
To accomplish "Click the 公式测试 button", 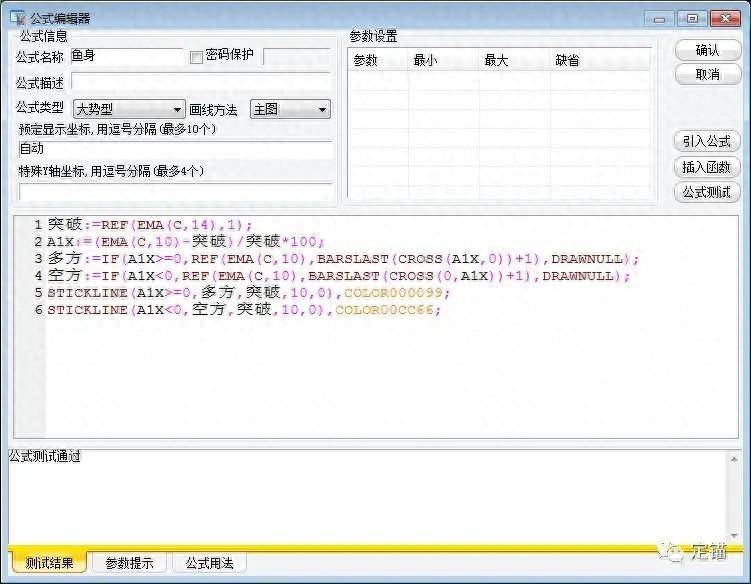I will 707,192.
